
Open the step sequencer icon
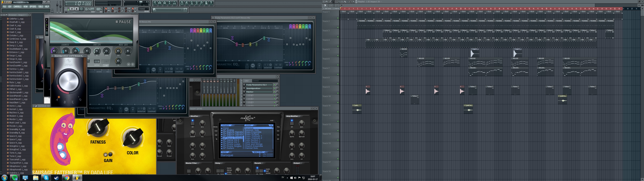coord(160,3)
